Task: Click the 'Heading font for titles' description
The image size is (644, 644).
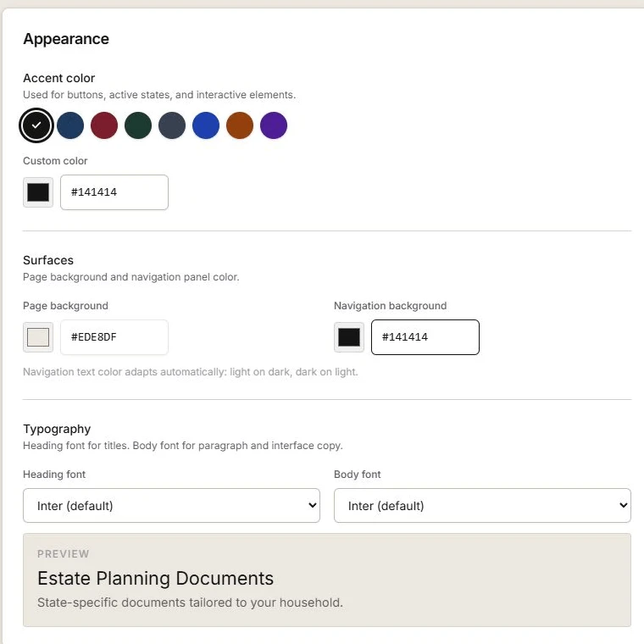Action: coord(183,446)
